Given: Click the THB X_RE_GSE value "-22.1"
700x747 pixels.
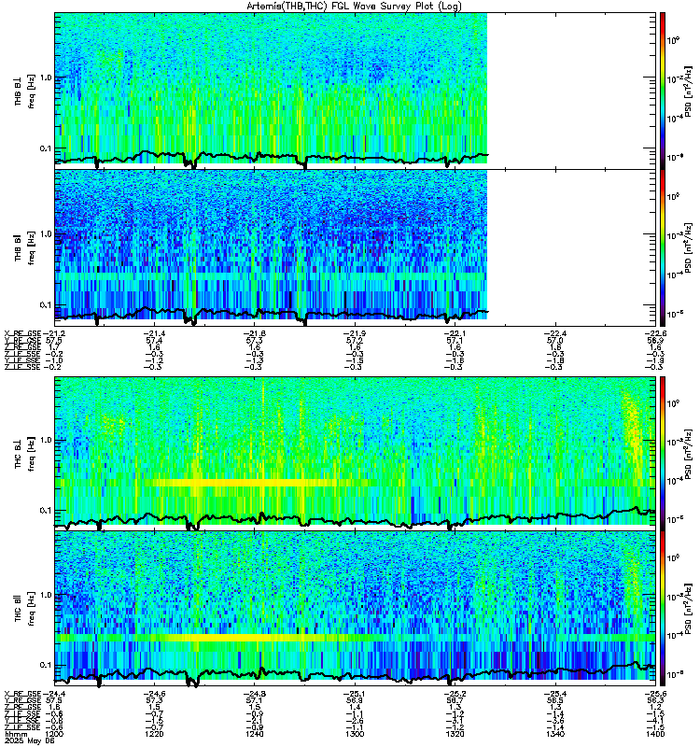Looking at the screenshot, I should (455, 333).
